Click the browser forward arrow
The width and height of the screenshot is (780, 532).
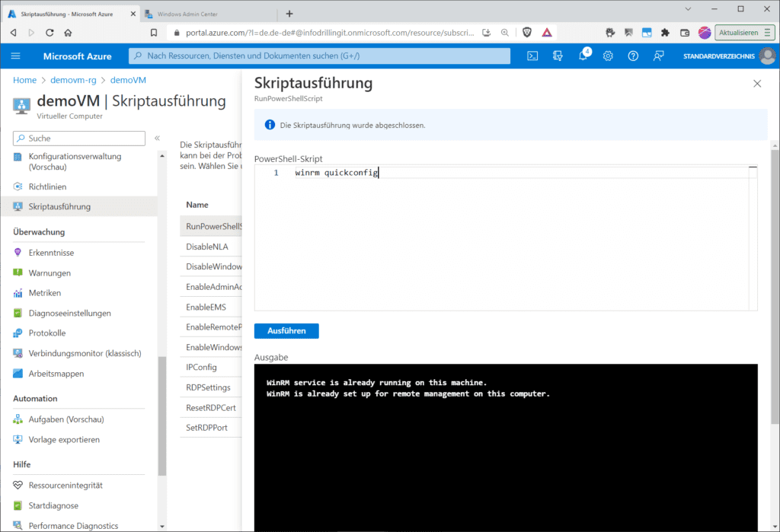tap(31, 33)
